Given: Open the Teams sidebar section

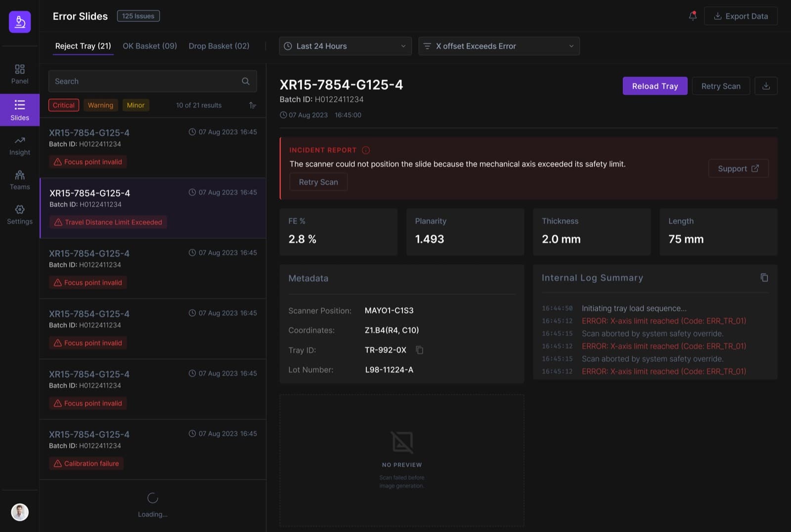Looking at the screenshot, I should tap(20, 180).
